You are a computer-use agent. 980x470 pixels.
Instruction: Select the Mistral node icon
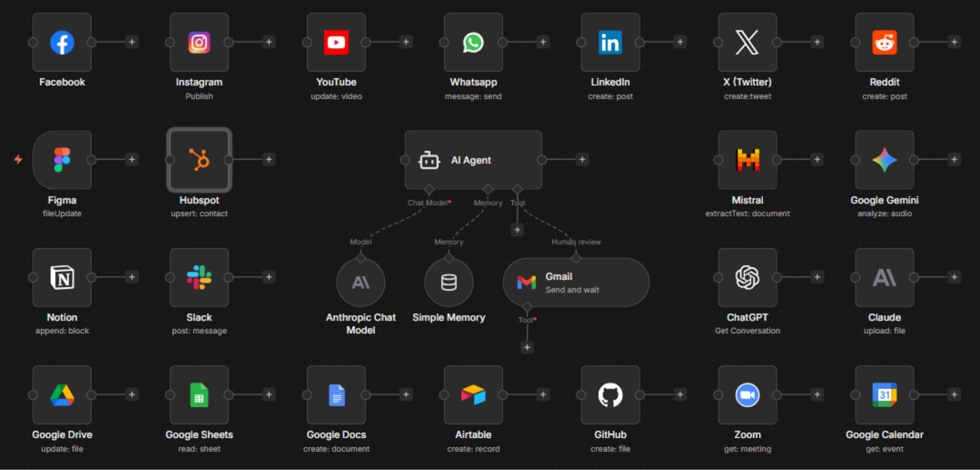pos(747,160)
